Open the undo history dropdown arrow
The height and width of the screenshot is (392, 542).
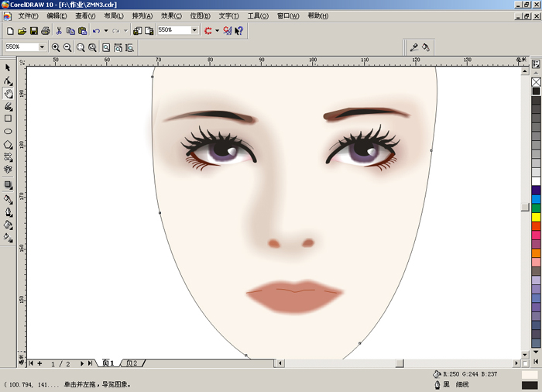tap(105, 31)
